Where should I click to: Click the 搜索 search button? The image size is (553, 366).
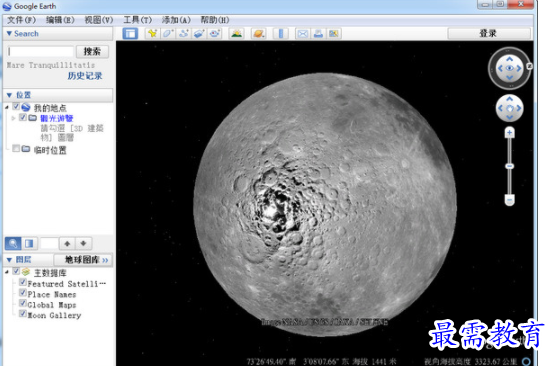[x=92, y=51]
